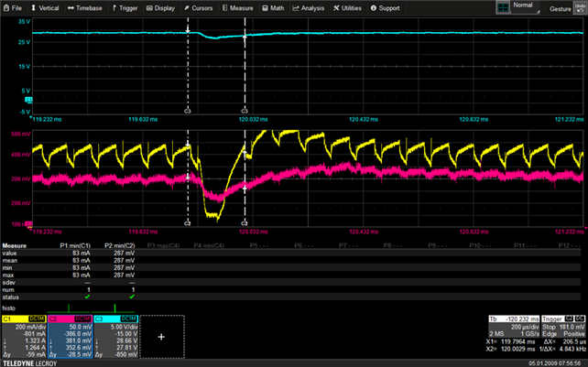Screen dimensions: 588x367
Task: Open the Cursors menu
Action: pos(199,8)
